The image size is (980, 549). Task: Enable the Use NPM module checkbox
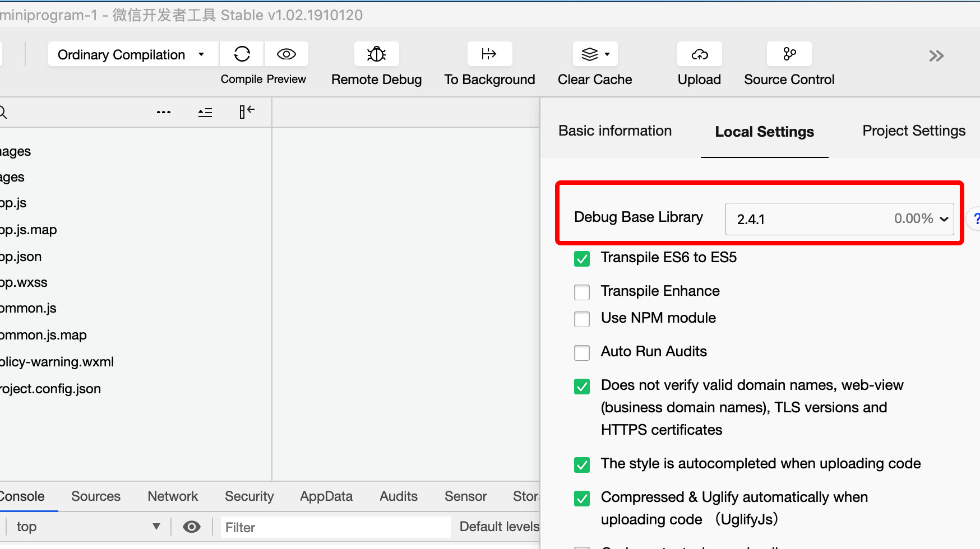click(x=582, y=319)
